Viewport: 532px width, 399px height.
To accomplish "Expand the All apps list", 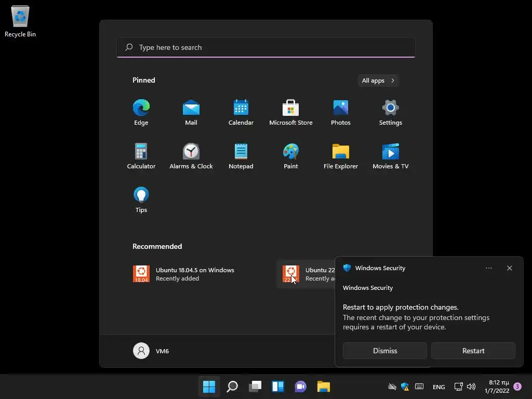I will pos(378,81).
